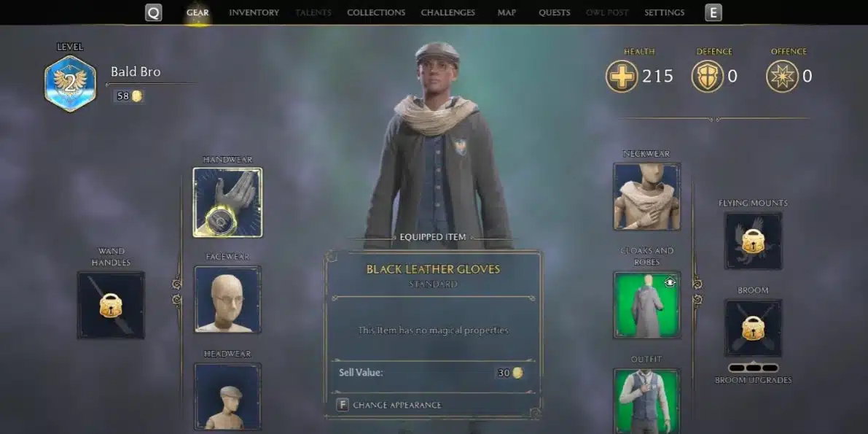The height and width of the screenshot is (434, 868).
Task: Go to the Challenges tab
Action: tap(447, 12)
